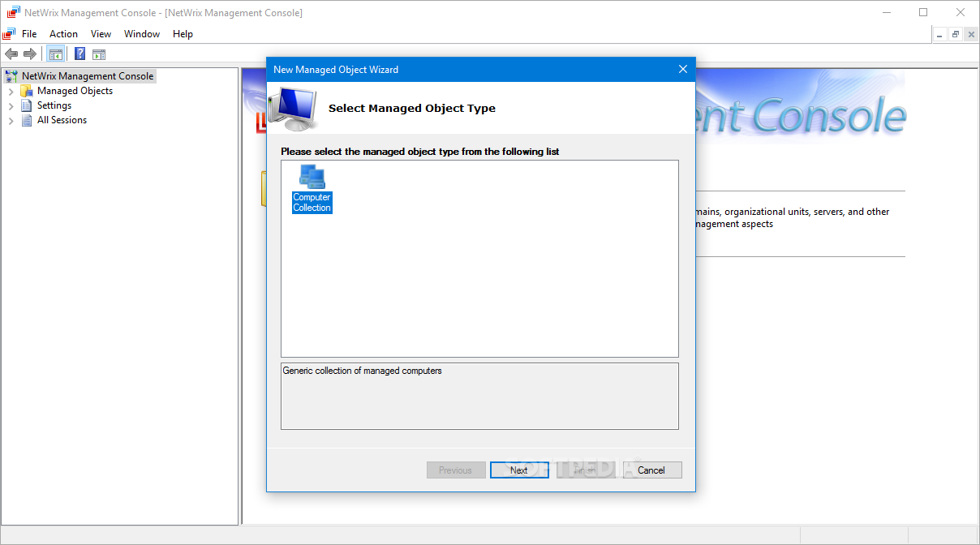980x545 pixels.
Task: Restore the inner MDI console window
Action: pos(956,34)
